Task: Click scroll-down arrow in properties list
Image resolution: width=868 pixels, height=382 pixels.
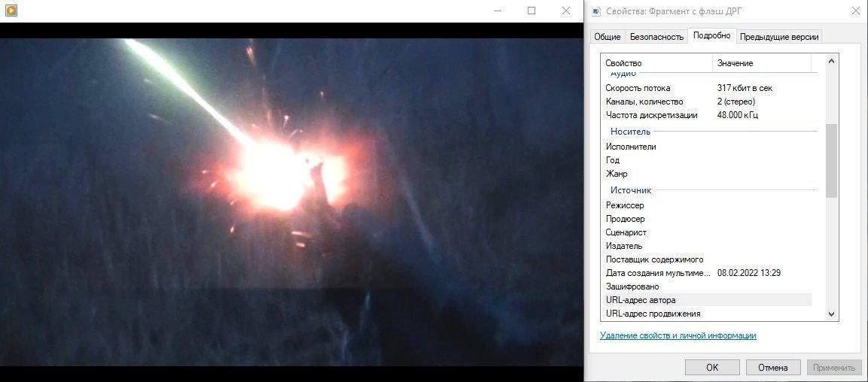Action: (x=831, y=314)
